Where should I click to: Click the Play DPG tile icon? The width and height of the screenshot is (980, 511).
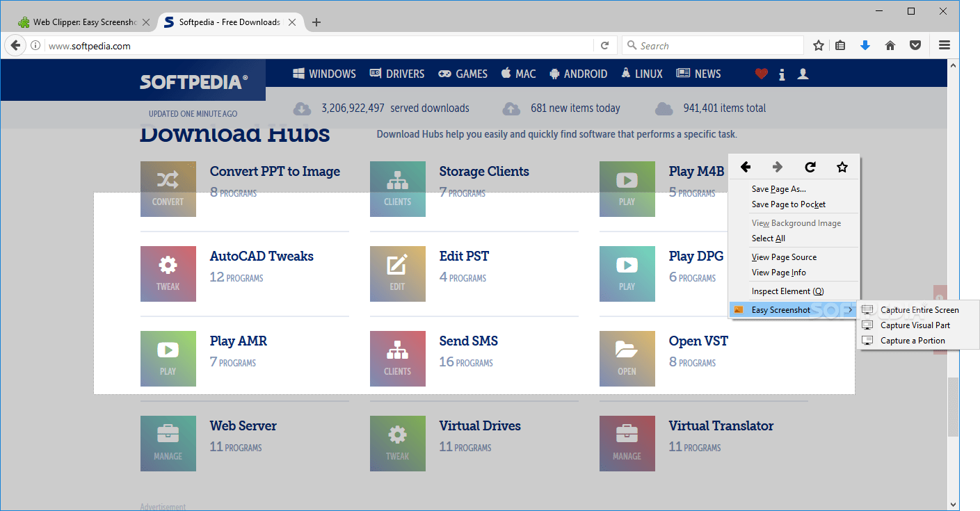[627, 274]
